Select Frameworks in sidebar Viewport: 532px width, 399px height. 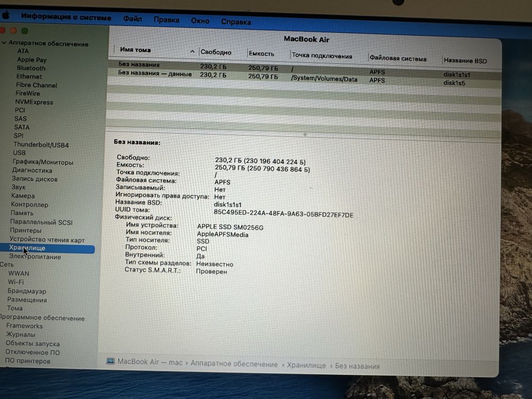(24, 326)
